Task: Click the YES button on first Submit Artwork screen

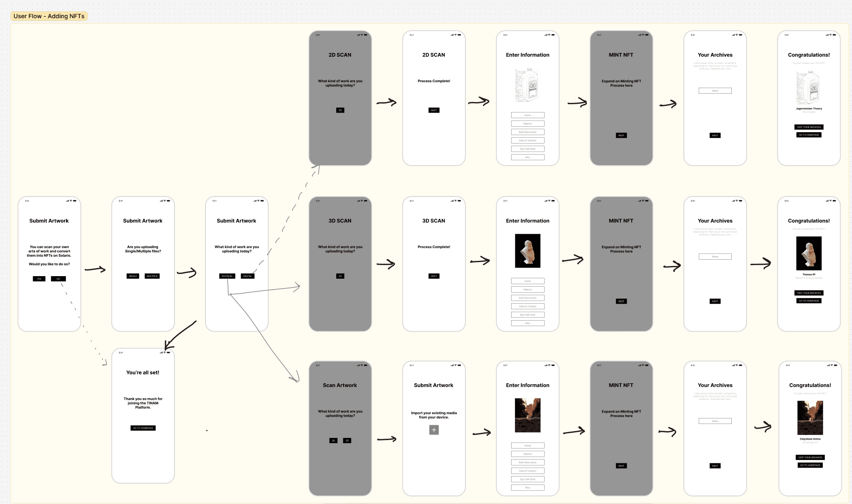Action: click(39, 279)
